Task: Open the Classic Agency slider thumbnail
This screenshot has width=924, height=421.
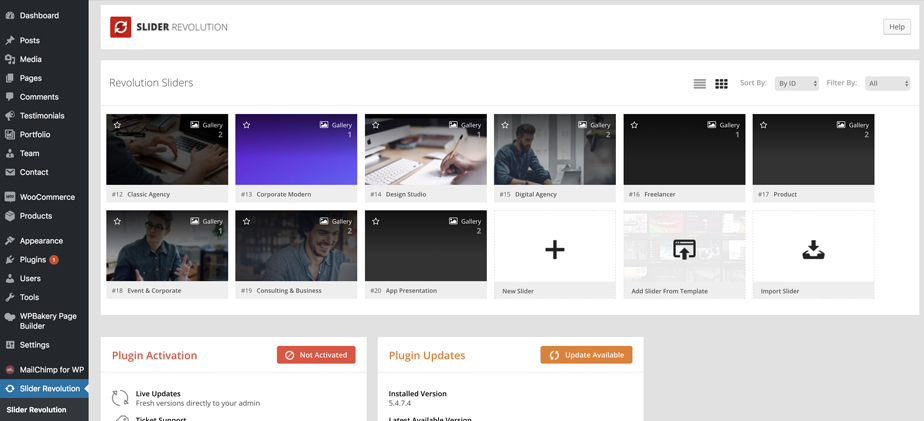Action: click(167, 150)
